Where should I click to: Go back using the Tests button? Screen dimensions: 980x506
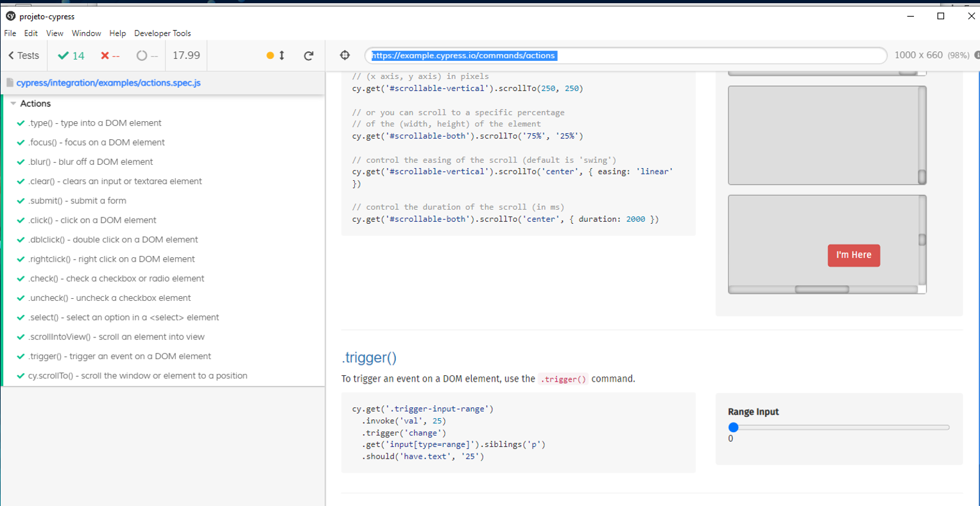click(x=22, y=55)
